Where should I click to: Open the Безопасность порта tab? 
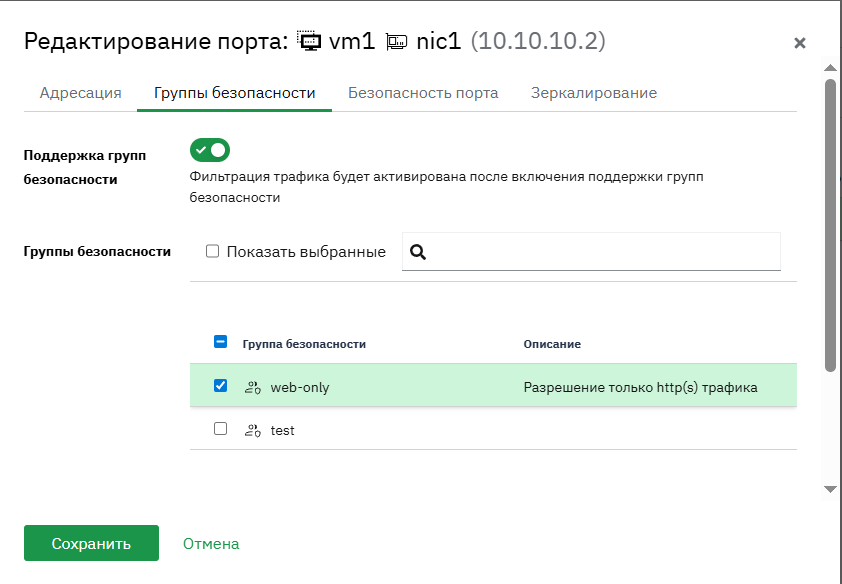coord(423,93)
